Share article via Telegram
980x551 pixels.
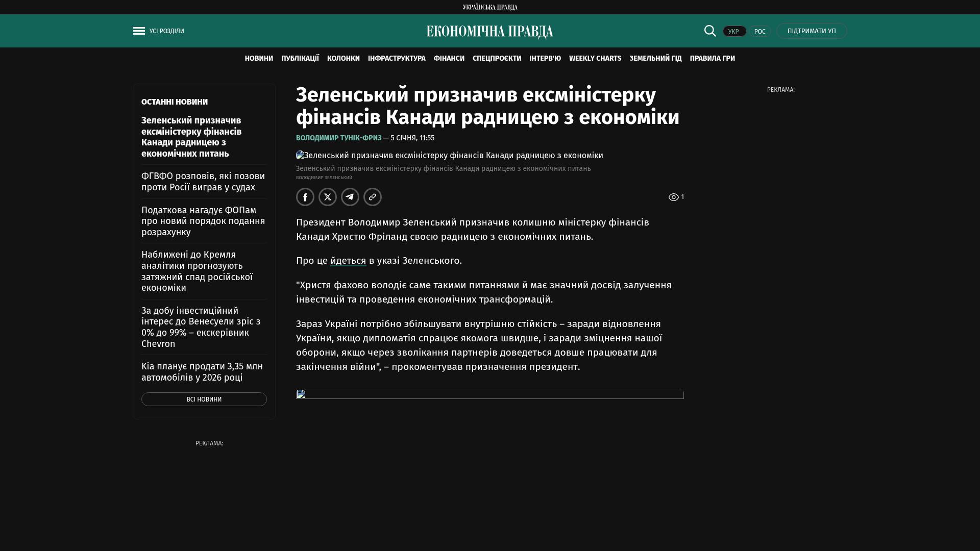point(350,197)
